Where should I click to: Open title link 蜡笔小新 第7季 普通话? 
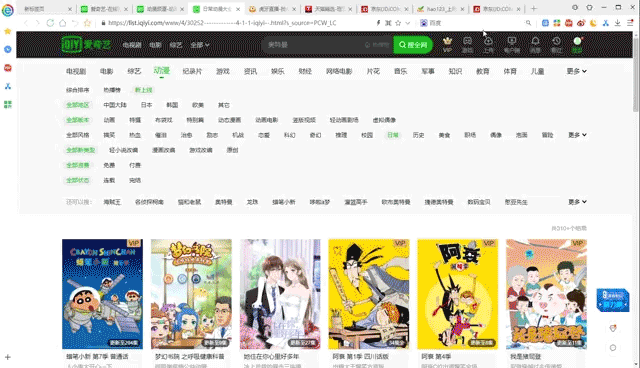(98, 357)
